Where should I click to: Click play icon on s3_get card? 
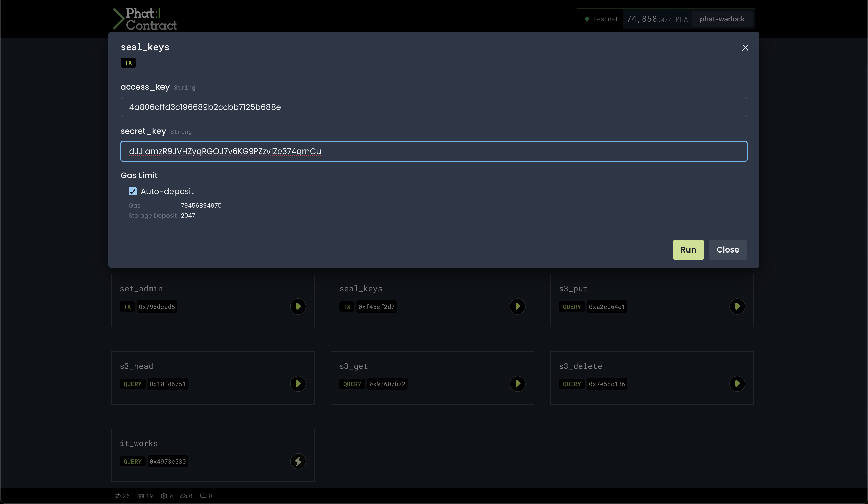click(517, 384)
